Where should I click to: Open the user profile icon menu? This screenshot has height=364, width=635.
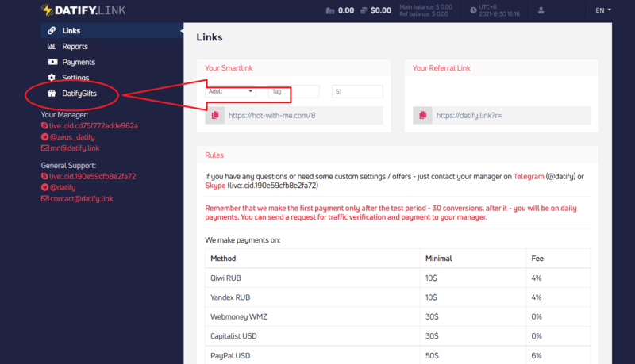541,10
